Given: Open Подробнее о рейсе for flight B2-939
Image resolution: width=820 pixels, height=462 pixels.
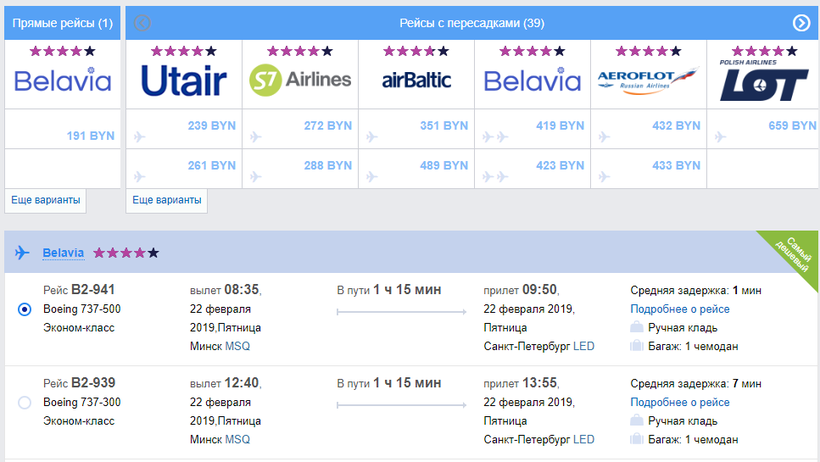Looking at the screenshot, I should coord(680,402).
